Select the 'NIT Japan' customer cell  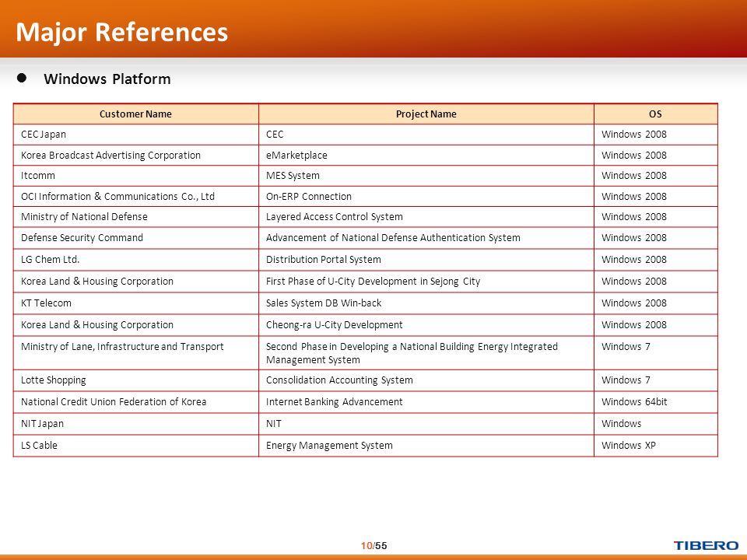coord(135,424)
